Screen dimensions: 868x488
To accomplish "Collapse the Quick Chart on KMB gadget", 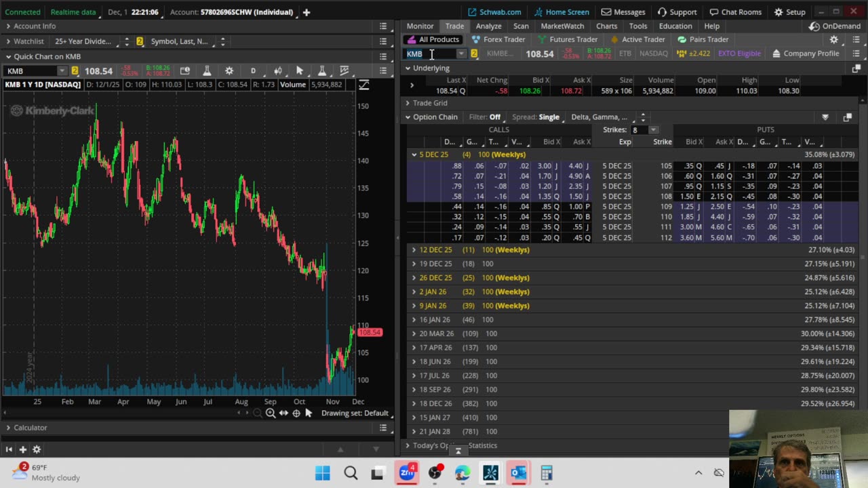I will [8, 57].
